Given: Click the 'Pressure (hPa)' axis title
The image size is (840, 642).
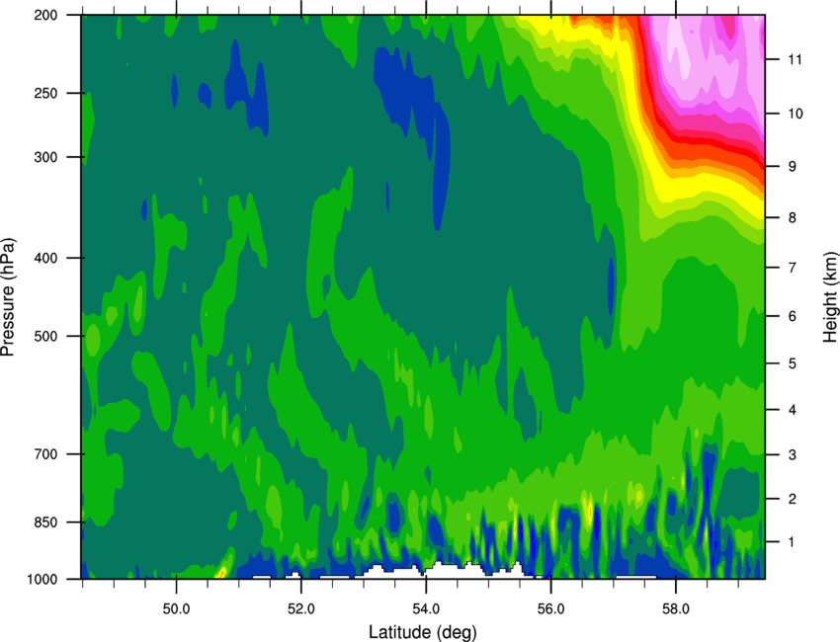Looking at the screenshot, I should click(8, 296).
